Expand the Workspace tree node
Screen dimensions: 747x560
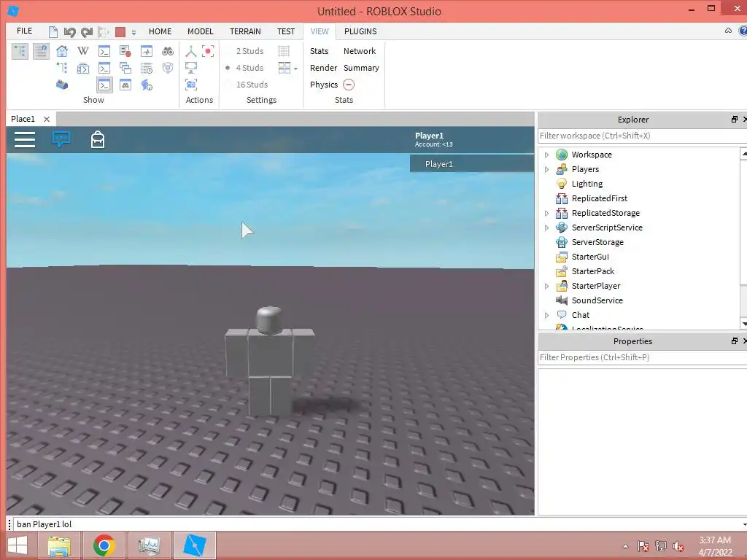pyautogui.click(x=546, y=155)
